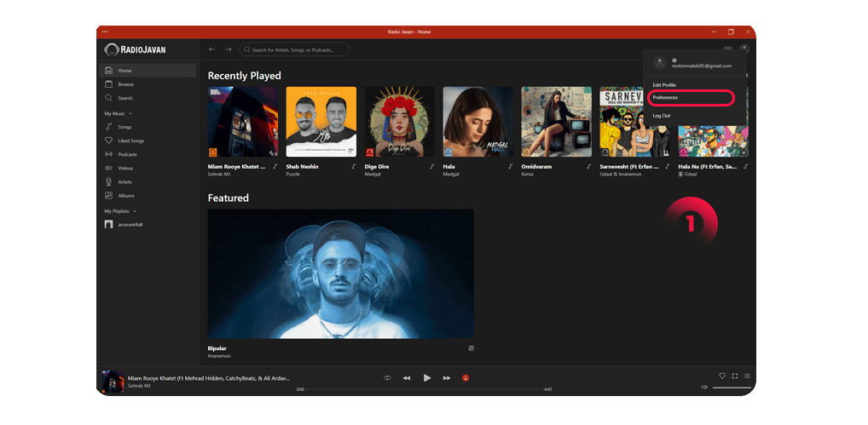Navigate forward with the right arrow
The width and height of the screenshot is (868, 425).
pos(228,49)
